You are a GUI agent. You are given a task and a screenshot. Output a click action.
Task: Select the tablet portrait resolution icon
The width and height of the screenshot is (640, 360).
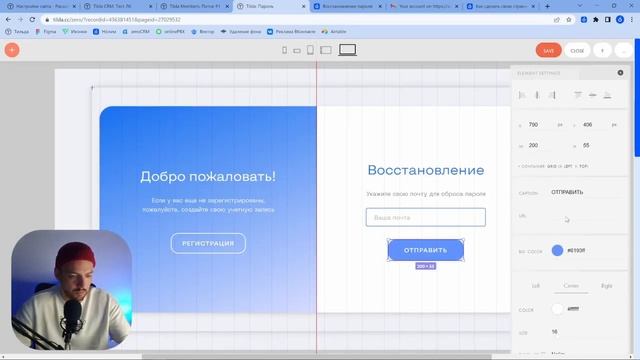[x=310, y=50]
